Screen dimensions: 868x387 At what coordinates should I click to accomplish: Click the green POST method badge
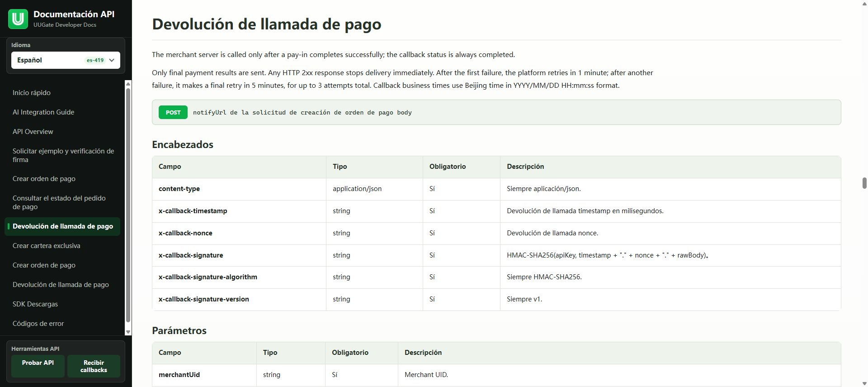coord(173,112)
